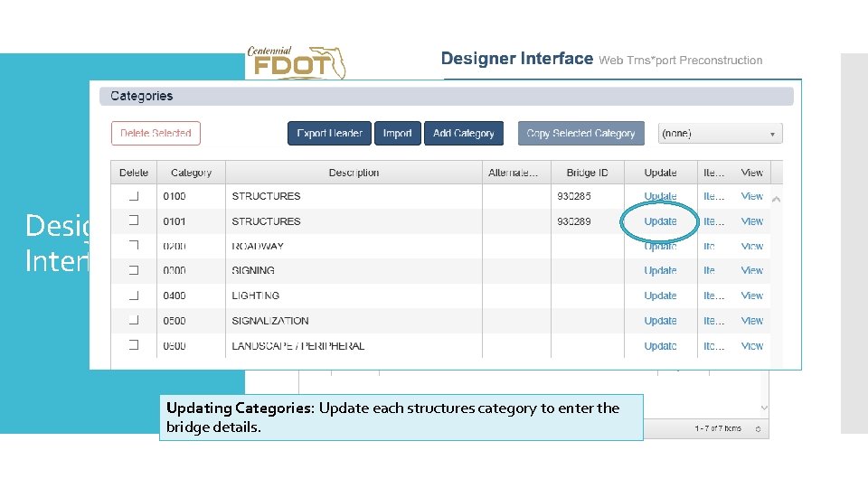The height and width of the screenshot is (488, 868).
Task: Click View link for SIGNALIZATION row
Action: click(x=751, y=320)
